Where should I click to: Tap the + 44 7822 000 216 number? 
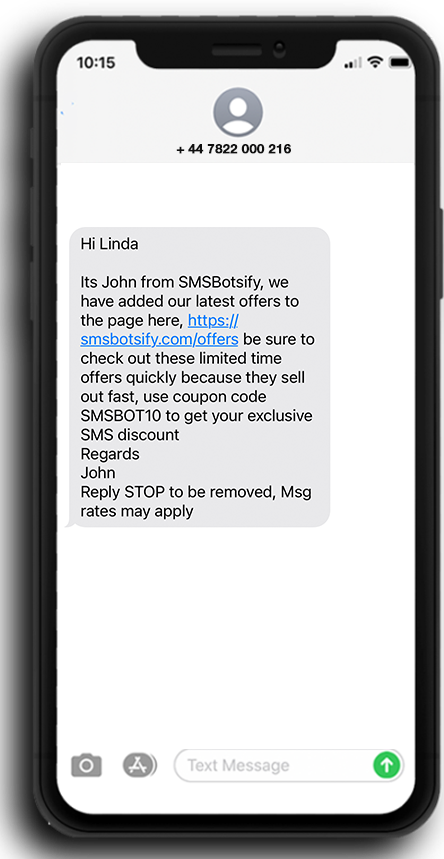pyautogui.click(x=234, y=148)
